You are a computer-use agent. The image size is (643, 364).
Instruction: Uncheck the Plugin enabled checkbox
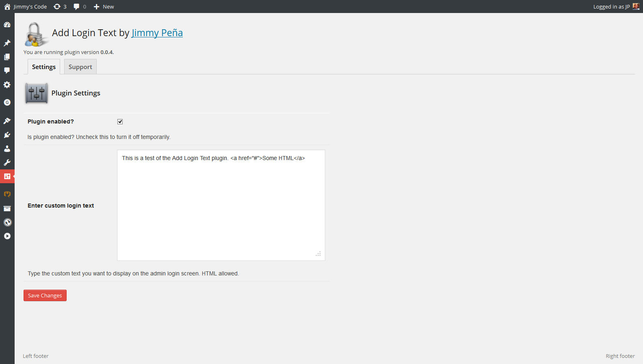tap(120, 121)
